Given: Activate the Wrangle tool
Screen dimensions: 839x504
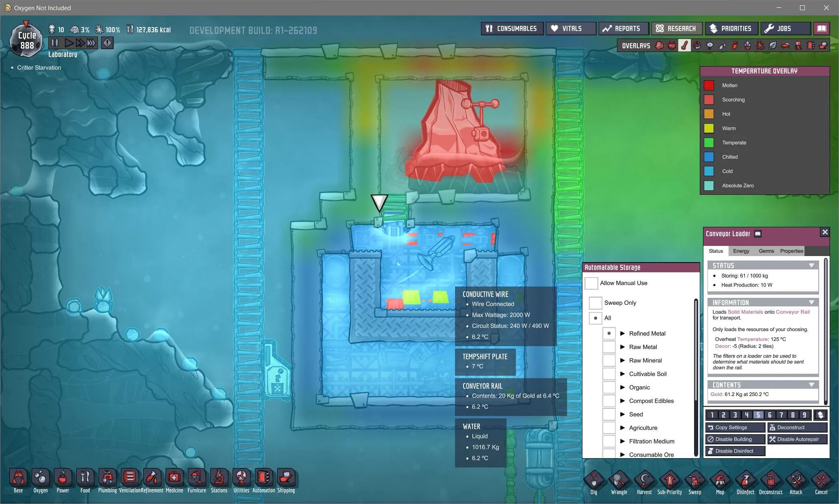Looking at the screenshot, I should pos(619,481).
